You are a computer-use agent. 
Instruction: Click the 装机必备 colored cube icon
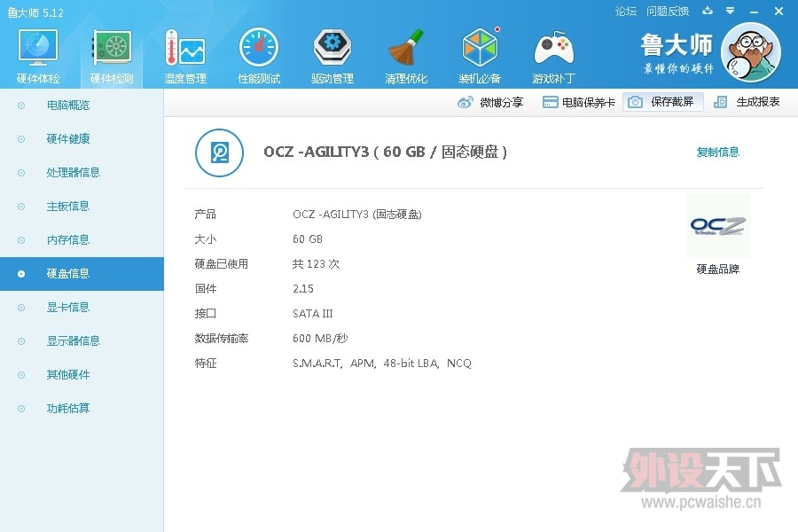pos(480,56)
